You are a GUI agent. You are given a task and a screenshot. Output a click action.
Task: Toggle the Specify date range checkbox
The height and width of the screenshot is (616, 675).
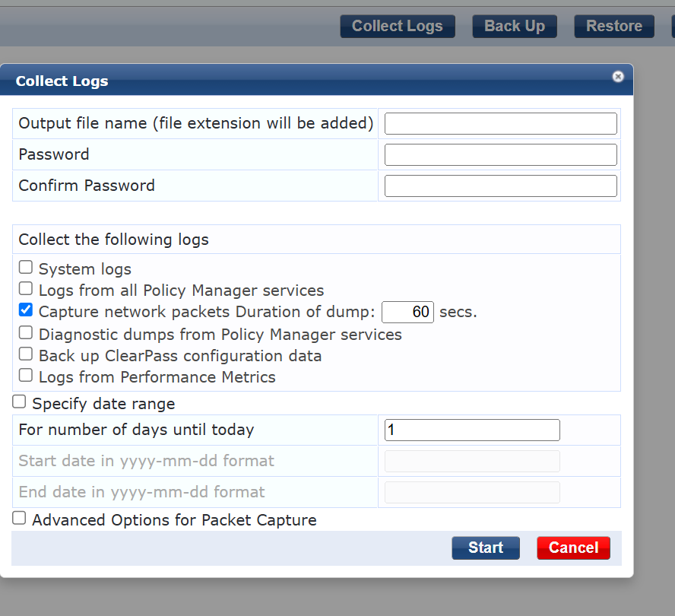click(x=19, y=402)
